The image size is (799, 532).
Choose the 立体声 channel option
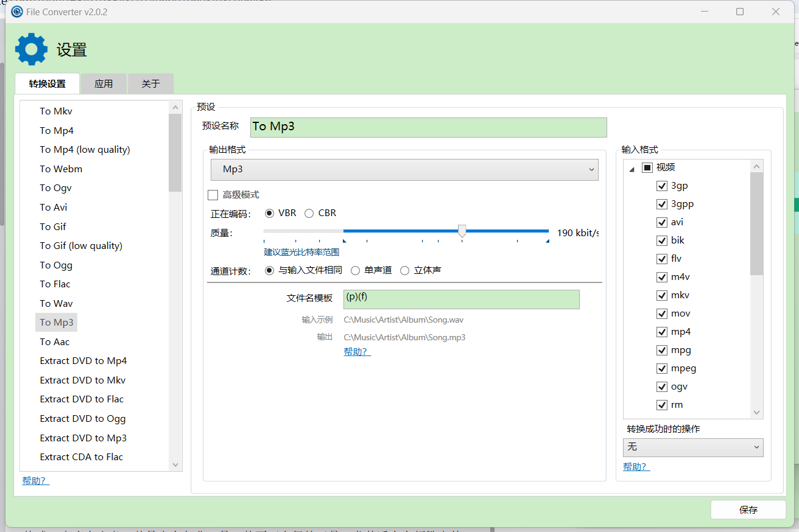[x=405, y=270]
